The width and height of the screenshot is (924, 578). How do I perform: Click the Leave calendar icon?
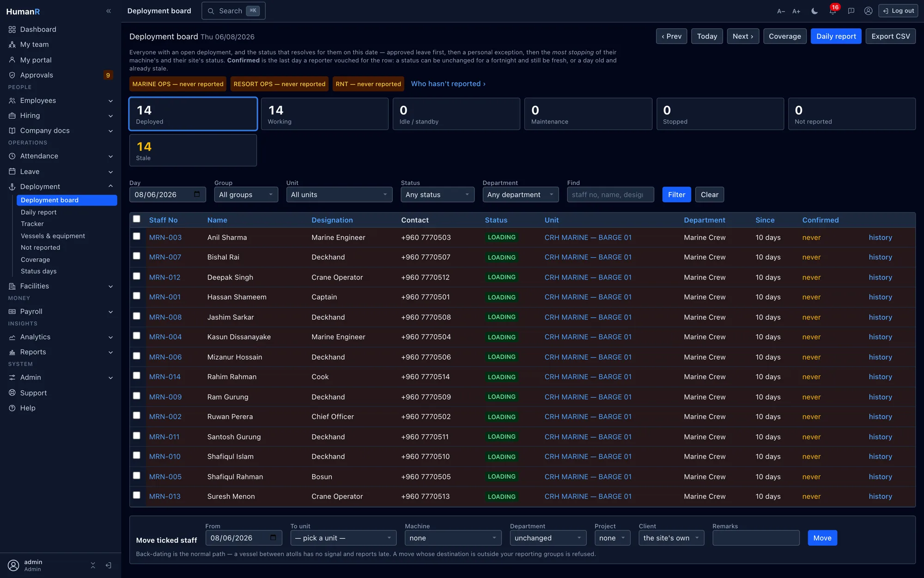(12, 172)
